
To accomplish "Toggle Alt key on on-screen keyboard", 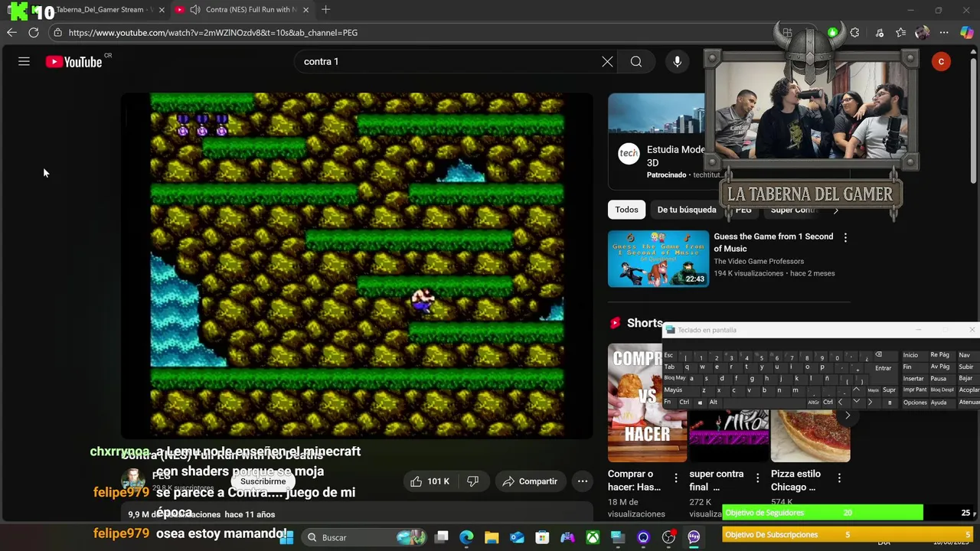I will click(714, 402).
